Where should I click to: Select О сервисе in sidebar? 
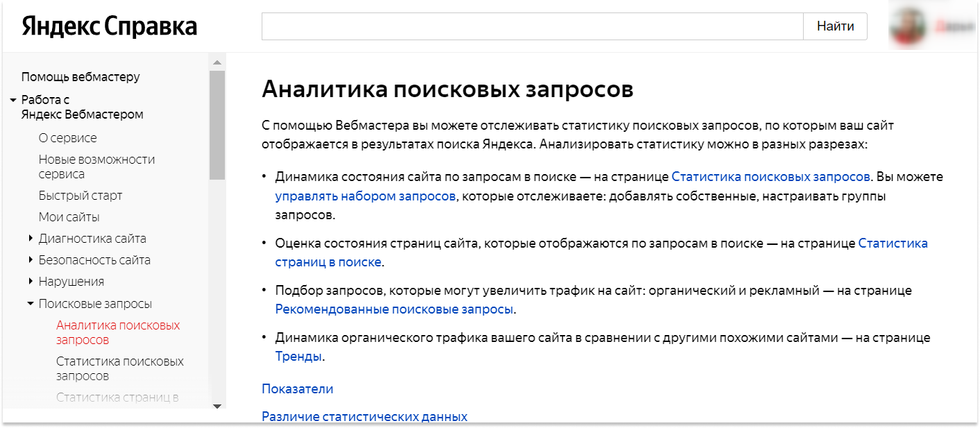click(68, 138)
